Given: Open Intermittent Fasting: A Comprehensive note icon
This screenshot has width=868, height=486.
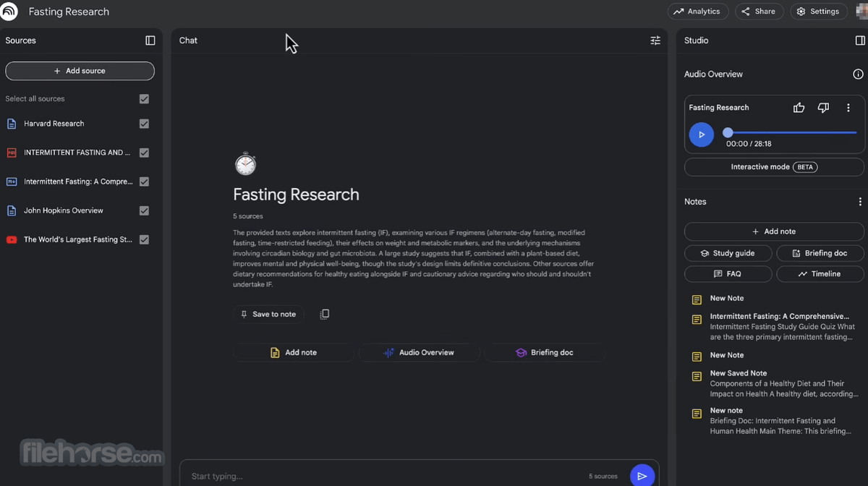Looking at the screenshot, I should pos(697,320).
